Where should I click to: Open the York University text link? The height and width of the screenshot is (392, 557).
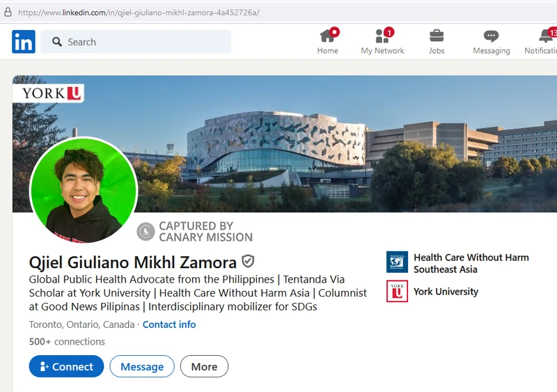(446, 292)
